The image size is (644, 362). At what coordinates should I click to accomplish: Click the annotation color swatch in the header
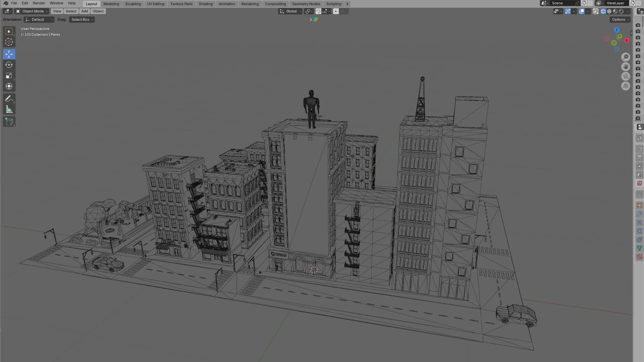pyautogui.click(x=316, y=19)
